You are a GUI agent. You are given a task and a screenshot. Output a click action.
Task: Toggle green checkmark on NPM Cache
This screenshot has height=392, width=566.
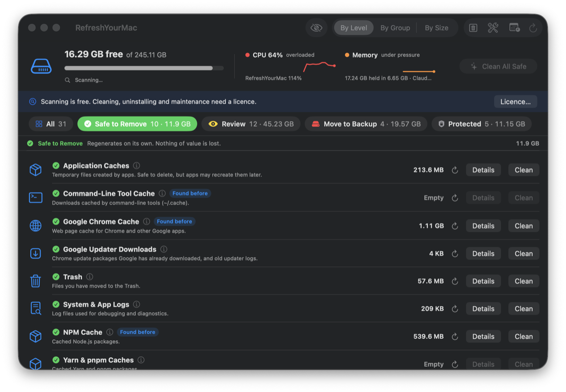(x=56, y=332)
